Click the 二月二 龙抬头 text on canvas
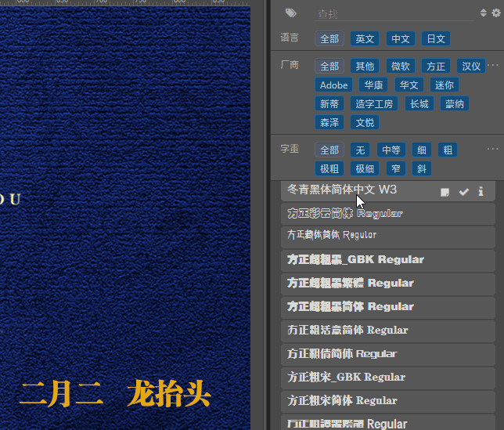Screen dimensions: 504x430 coord(115,394)
